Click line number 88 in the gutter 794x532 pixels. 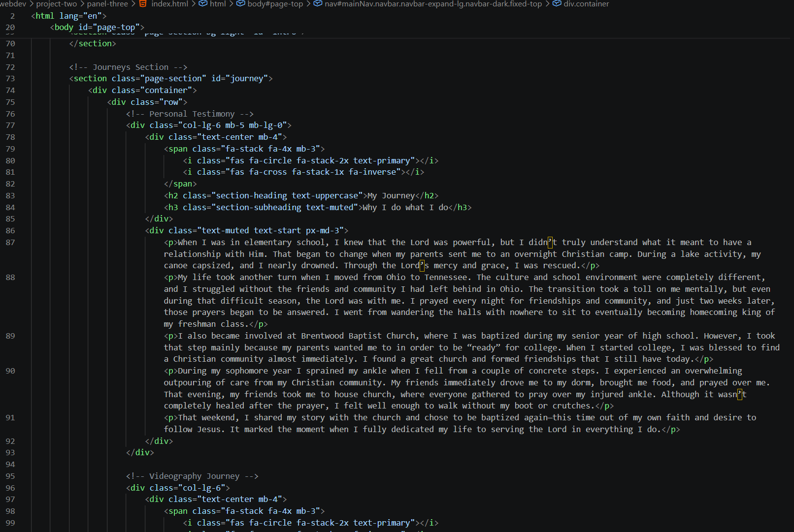[x=10, y=278]
